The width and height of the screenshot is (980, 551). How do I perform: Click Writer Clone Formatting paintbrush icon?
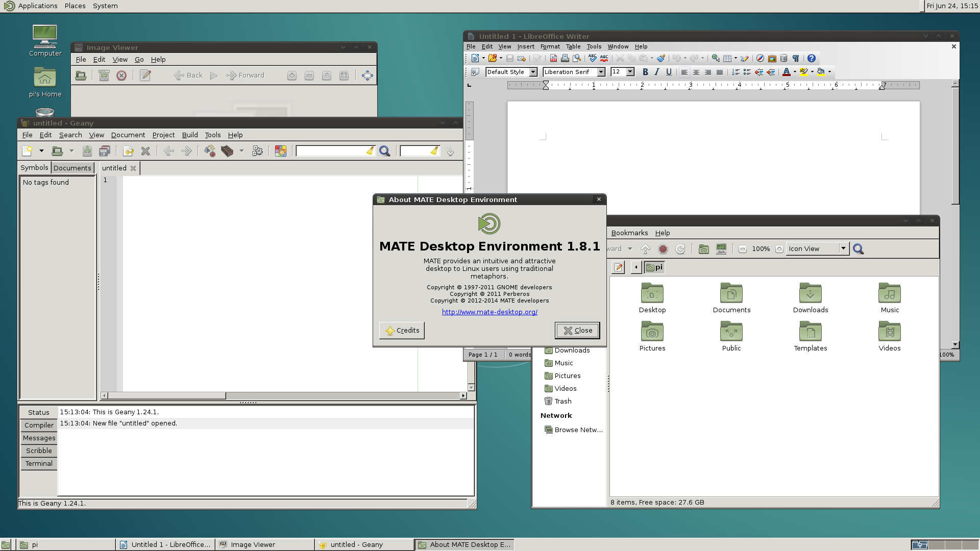pyautogui.click(x=661, y=59)
